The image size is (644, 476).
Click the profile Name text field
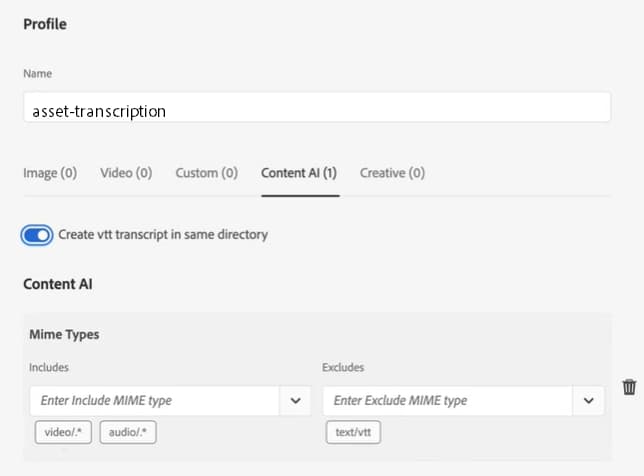316,108
